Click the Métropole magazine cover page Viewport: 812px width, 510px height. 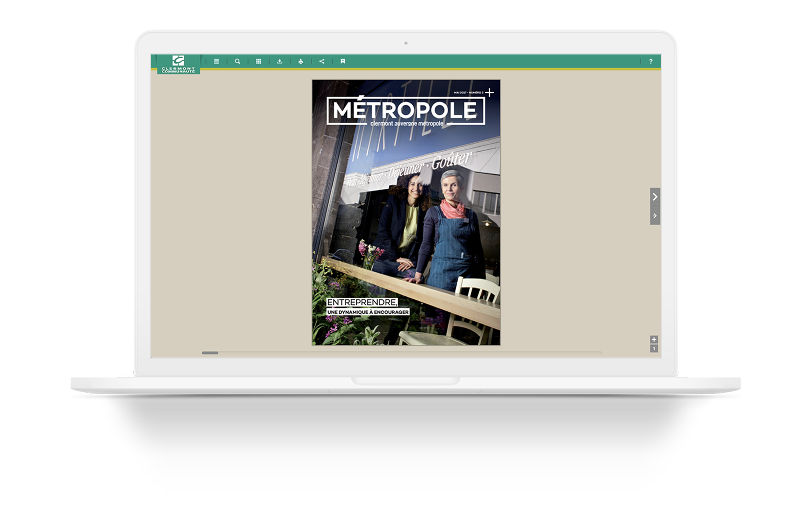coord(406,212)
